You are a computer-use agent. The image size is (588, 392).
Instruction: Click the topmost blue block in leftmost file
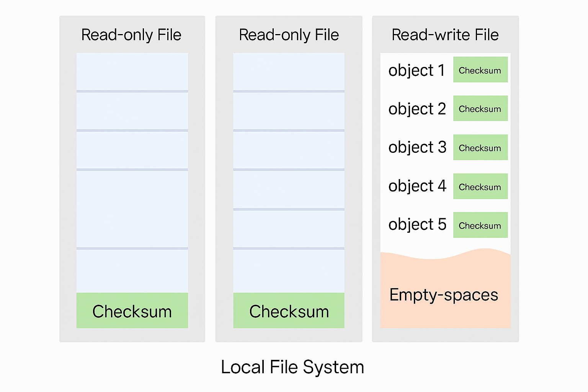132,72
